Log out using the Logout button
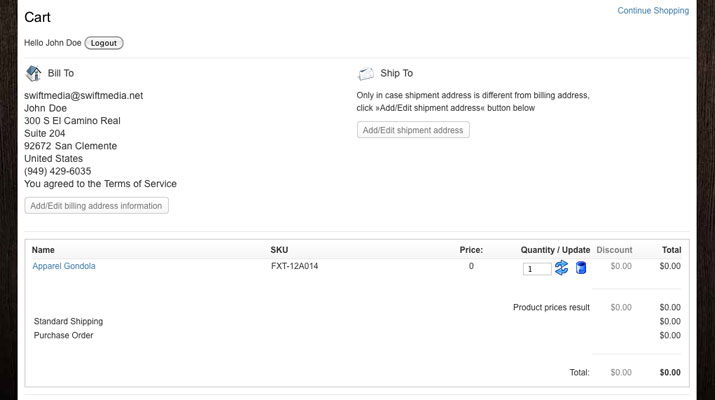Image resolution: width=715 pixels, height=400 pixels. (x=104, y=43)
